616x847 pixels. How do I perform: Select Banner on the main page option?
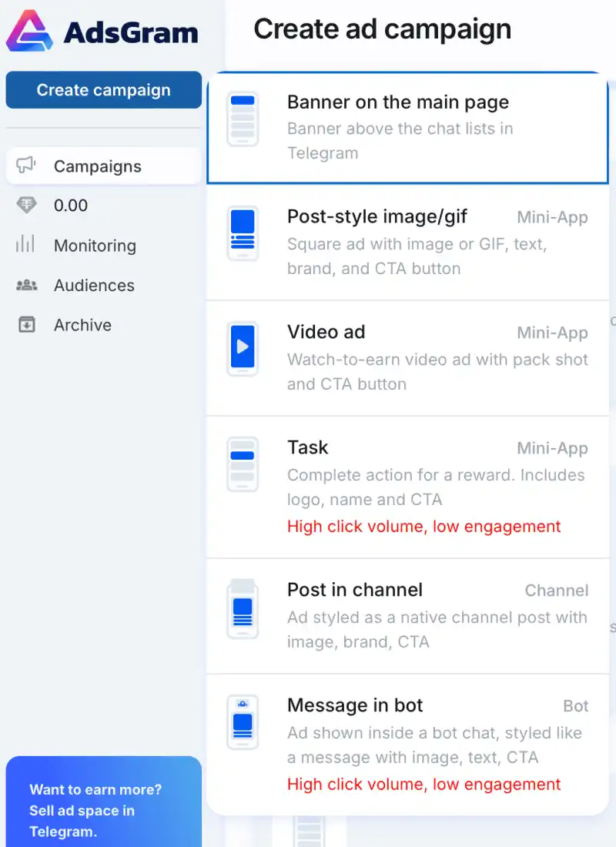point(407,128)
